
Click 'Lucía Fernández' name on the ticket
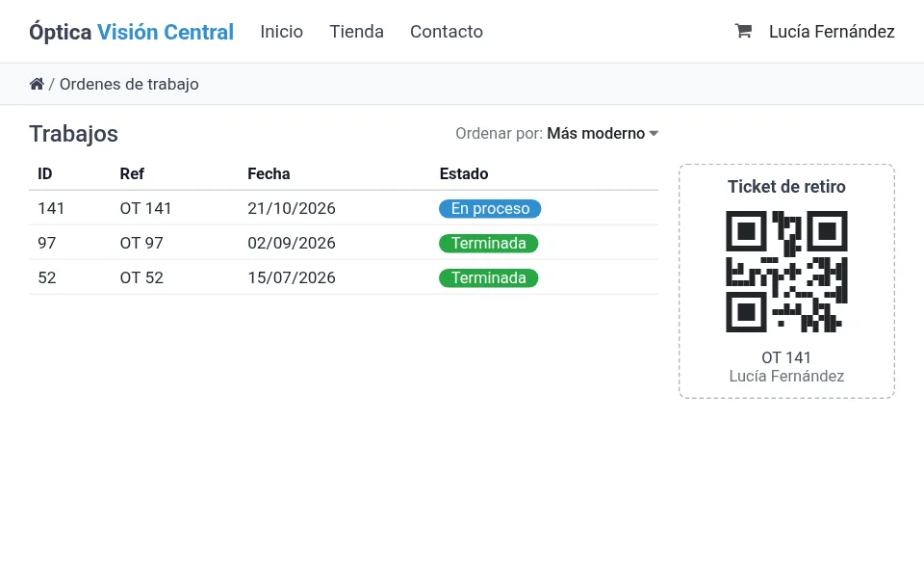786,377
